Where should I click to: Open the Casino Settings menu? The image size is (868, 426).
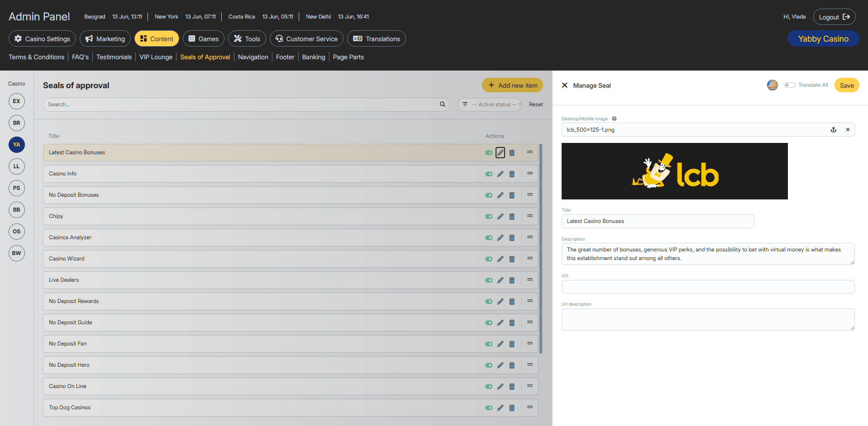click(42, 39)
